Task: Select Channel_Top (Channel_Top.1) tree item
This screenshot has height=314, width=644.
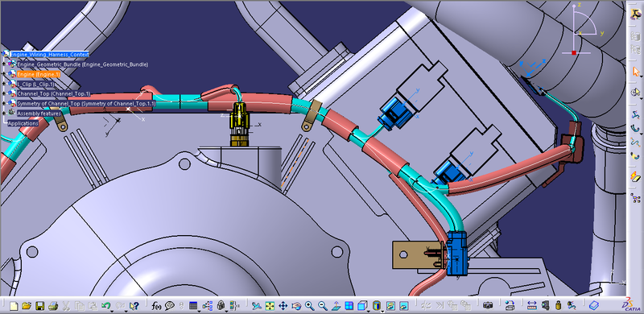Action: [x=53, y=93]
